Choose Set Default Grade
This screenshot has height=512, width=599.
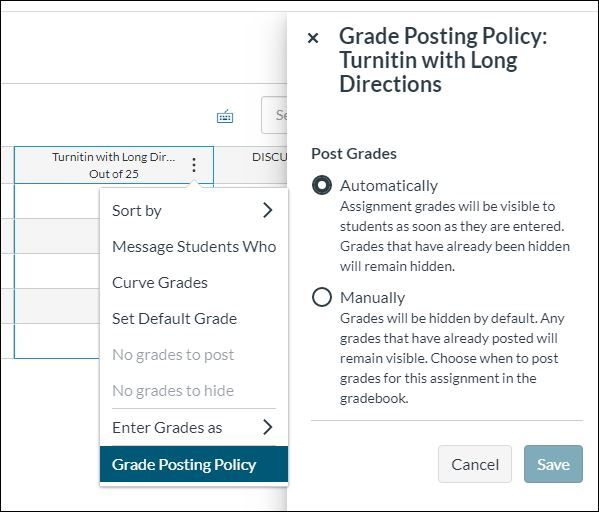point(194,319)
